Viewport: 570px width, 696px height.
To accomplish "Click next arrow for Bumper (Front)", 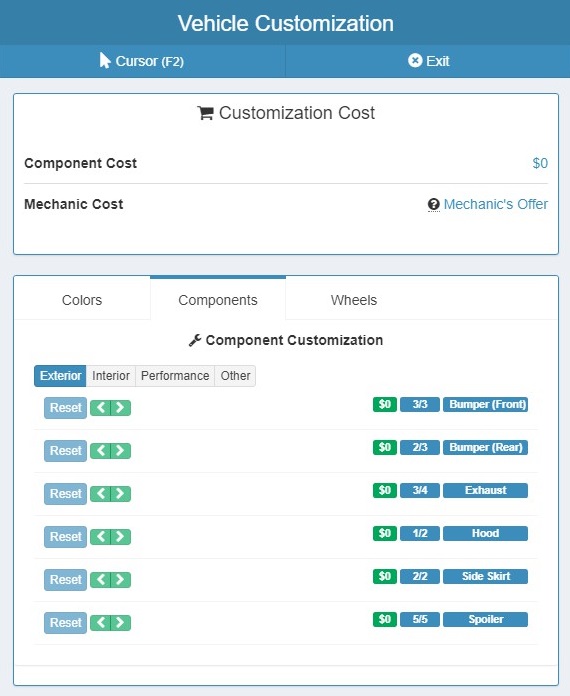I will point(121,407).
